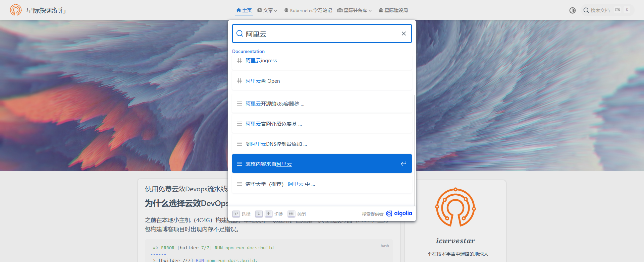The image size is (644, 262).
Task: Click the magnifier icon in search modal
Action: (239, 34)
